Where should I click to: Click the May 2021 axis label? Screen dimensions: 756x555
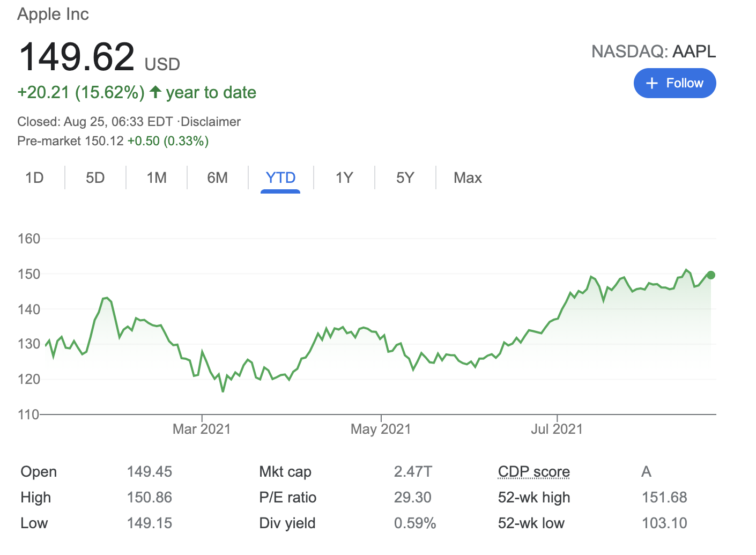click(381, 429)
